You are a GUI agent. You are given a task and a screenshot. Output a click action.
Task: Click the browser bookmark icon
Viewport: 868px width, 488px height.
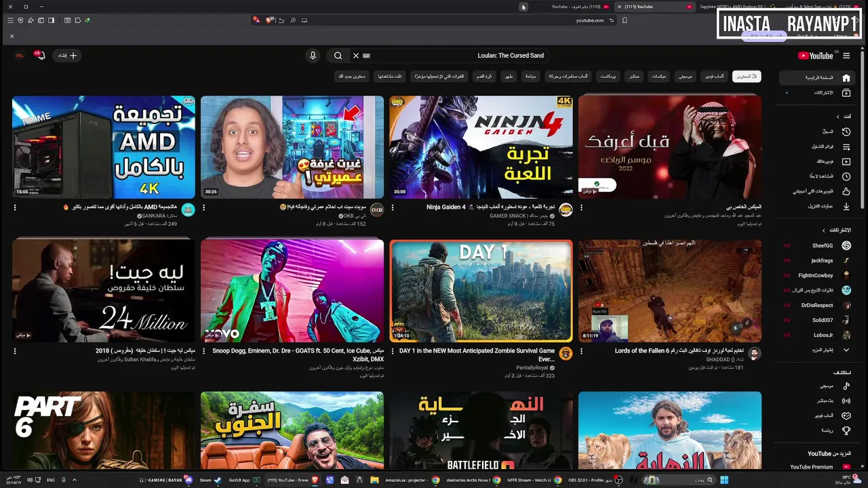[x=625, y=20]
